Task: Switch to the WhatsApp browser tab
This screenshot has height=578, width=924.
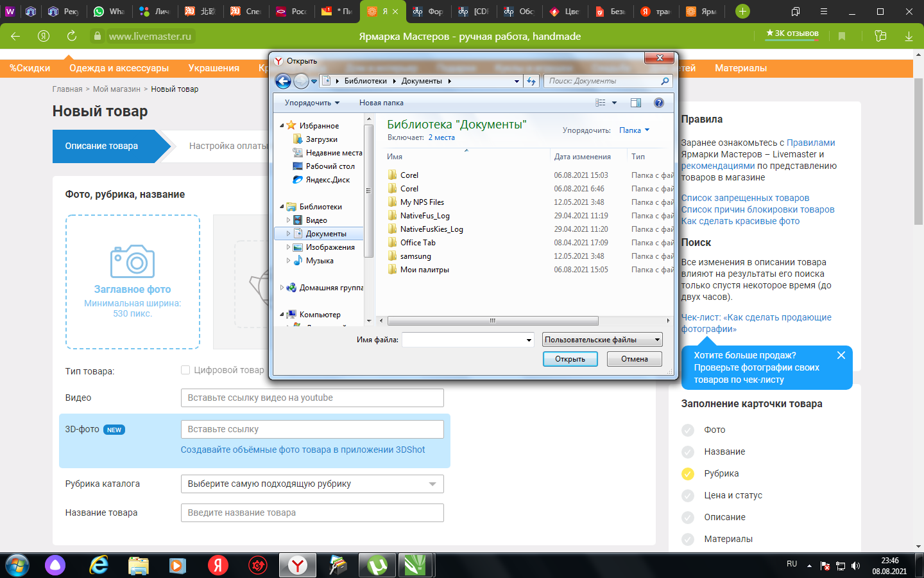Action: pyautogui.click(x=109, y=12)
